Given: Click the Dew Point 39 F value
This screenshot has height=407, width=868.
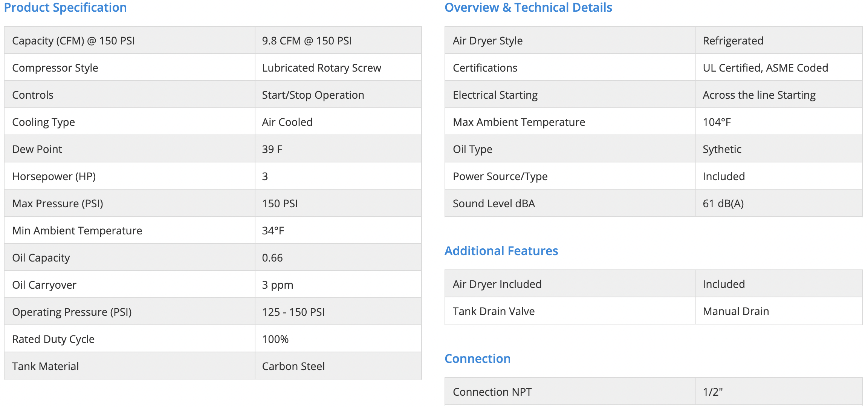Looking at the screenshot, I should [272, 149].
